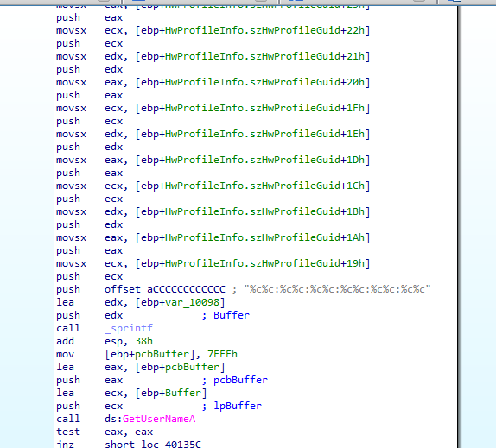Select the movsx edx line with szHwProfileGuid+1Bh
The height and width of the screenshot is (448, 496).
click(213, 212)
